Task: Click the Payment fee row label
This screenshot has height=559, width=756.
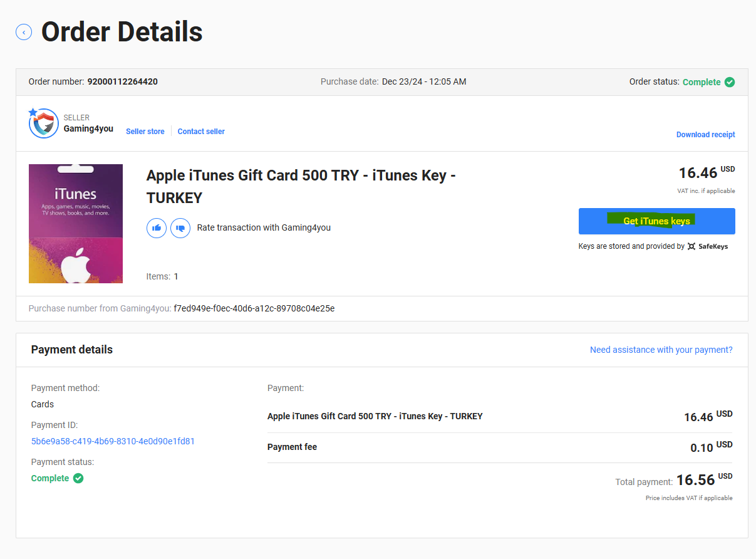Action: [x=293, y=447]
